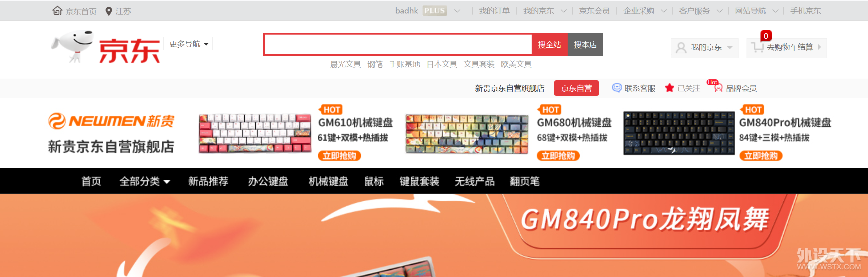Click the arrow on 去购物车结算

coord(820,47)
